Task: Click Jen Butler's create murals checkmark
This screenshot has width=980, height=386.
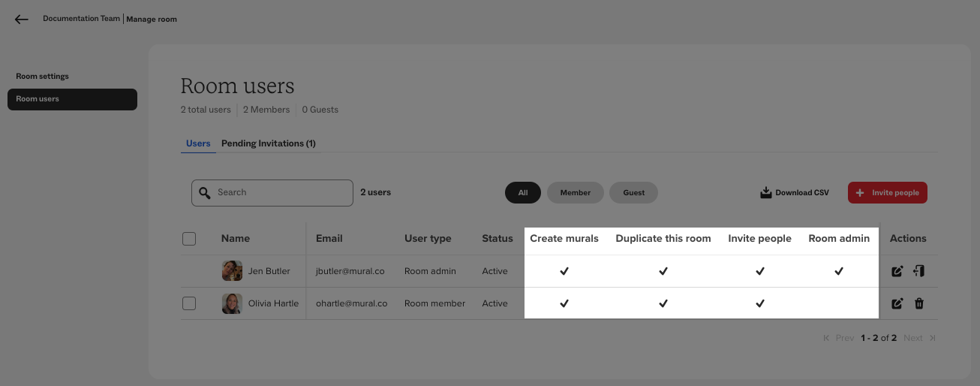Action: pos(564,271)
